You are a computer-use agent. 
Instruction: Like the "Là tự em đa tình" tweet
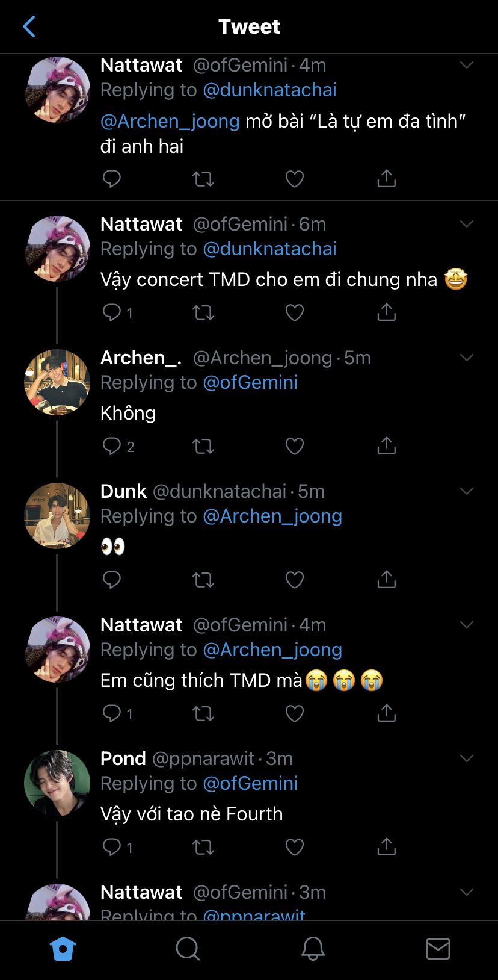pyautogui.click(x=294, y=179)
